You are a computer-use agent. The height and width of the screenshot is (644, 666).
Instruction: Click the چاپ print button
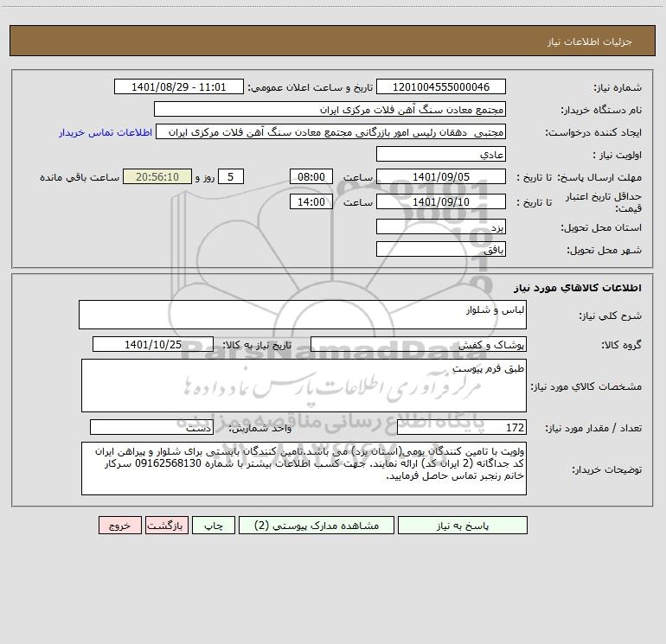point(214,525)
